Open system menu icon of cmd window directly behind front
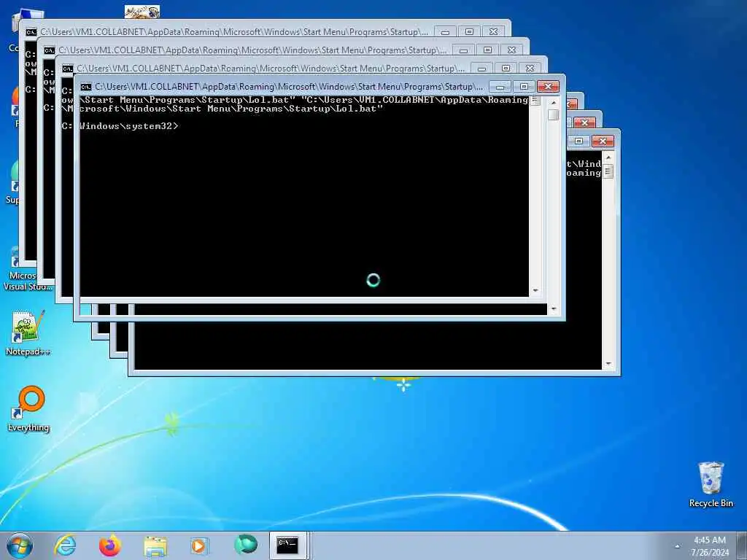The image size is (747, 560). 68,69
